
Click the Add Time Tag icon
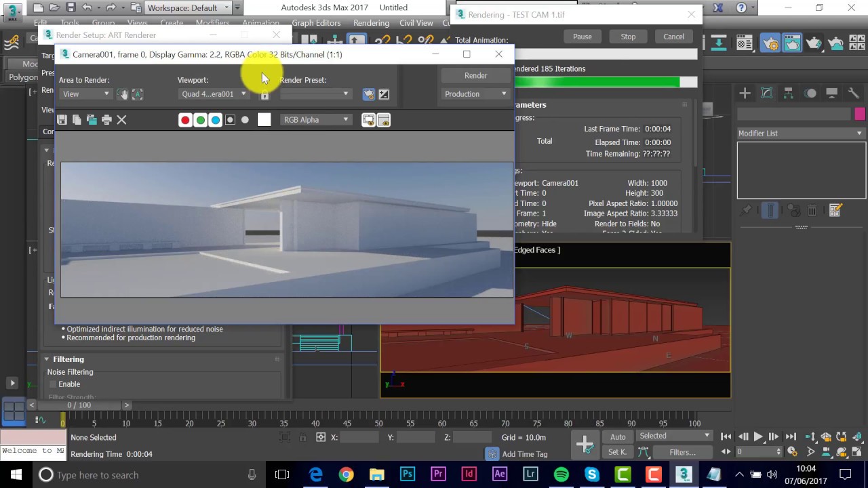click(x=492, y=453)
